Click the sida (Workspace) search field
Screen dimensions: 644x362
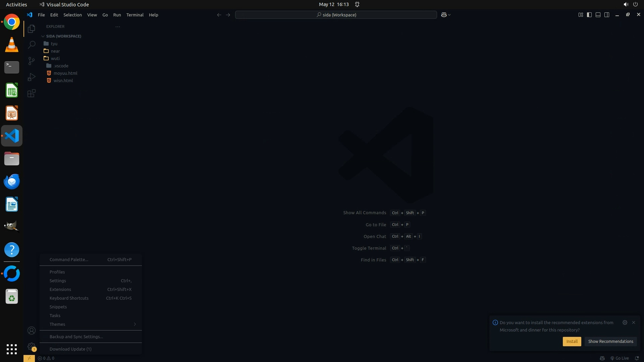(336, 15)
